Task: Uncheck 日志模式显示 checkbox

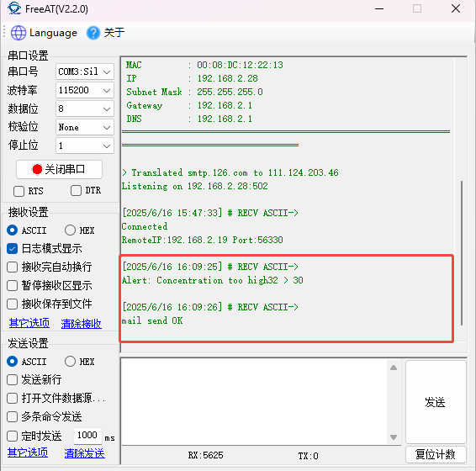Action: (12, 248)
